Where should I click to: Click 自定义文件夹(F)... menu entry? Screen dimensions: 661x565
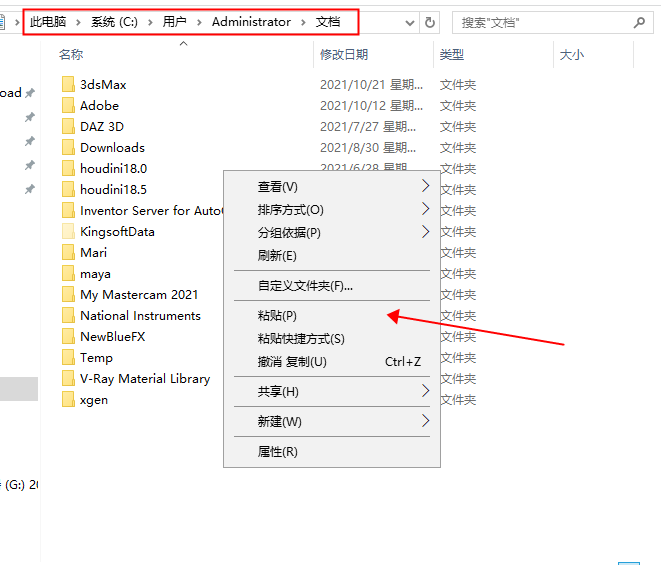click(x=305, y=286)
